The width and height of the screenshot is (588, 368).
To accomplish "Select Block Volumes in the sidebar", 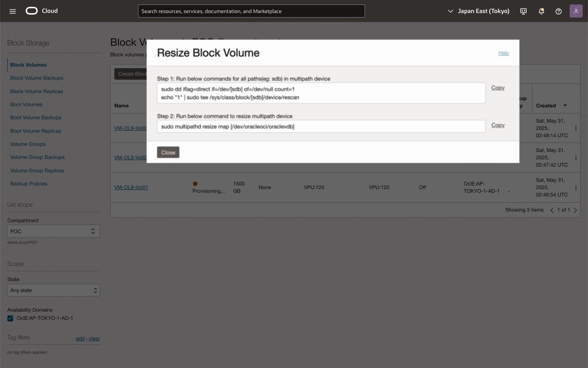I will click(28, 65).
